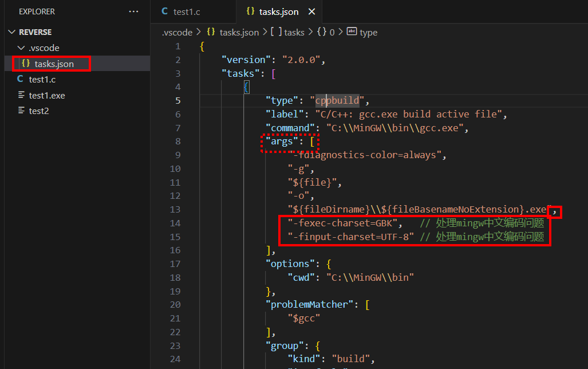Image resolution: width=588 pixels, height=369 pixels.
Task: Click the array brackets icon in breadcrumb
Action: point(276,32)
